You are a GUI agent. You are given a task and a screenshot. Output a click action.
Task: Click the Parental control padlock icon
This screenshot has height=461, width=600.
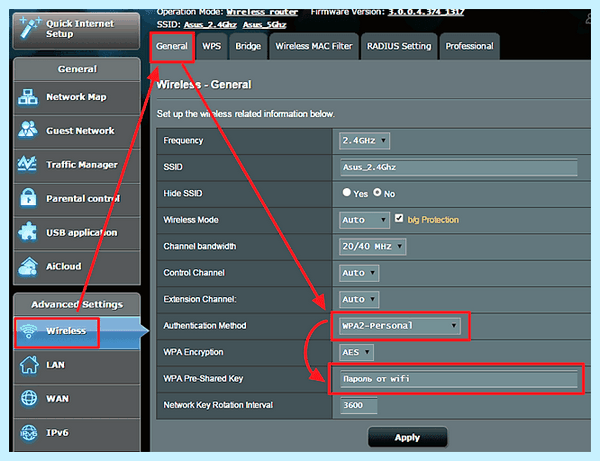[x=28, y=198]
